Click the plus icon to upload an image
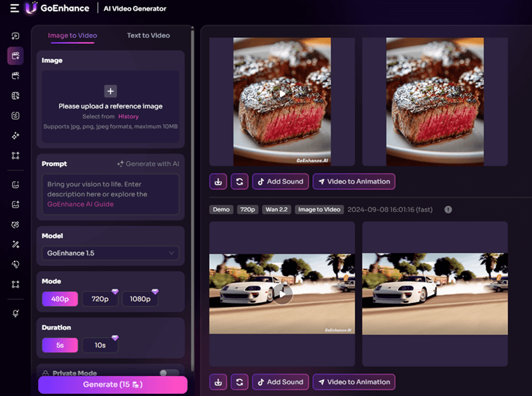The height and width of the screenshot is (396, 532). [110, 91]
